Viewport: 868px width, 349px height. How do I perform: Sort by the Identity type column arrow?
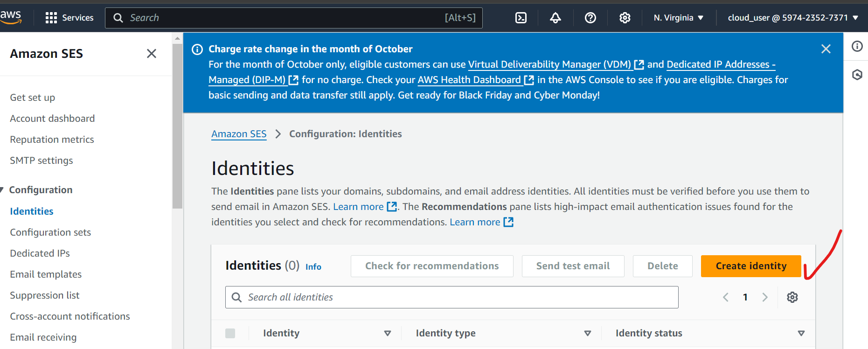(587, 333)
